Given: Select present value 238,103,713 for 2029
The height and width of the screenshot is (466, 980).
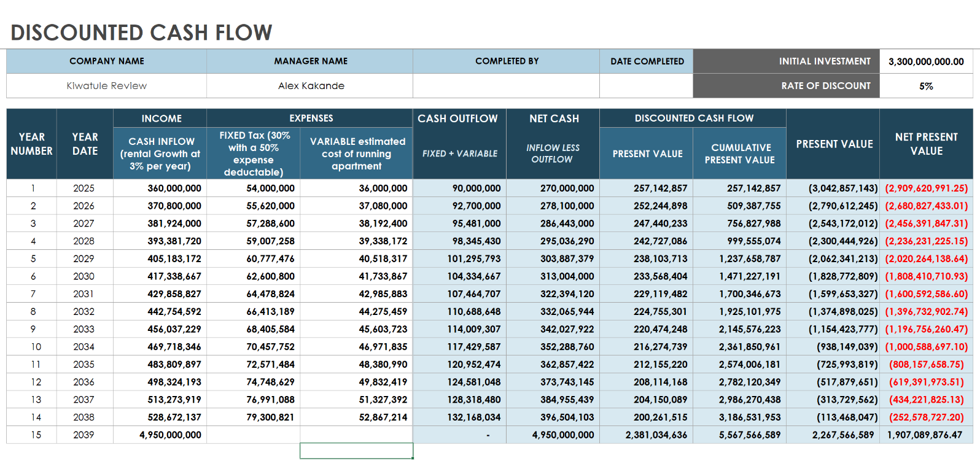Looking at the screenshot, I should pyautogui.click(x=647, y=259).
